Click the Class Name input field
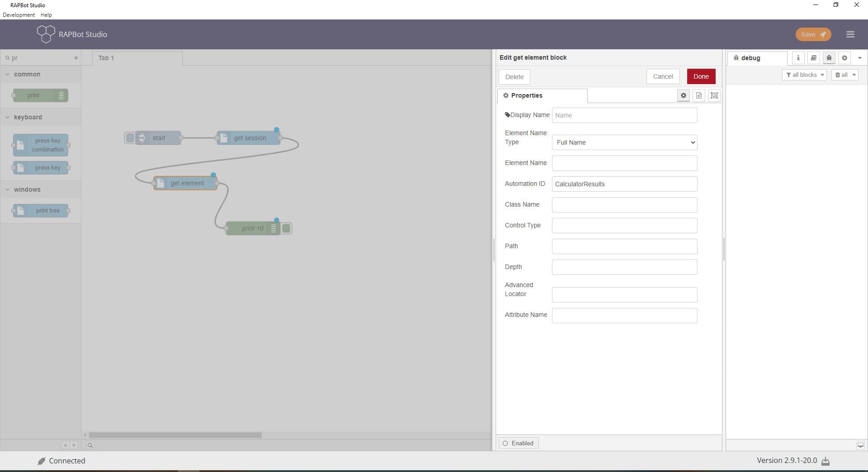This screenshot has height=472, width=868. pos(624,205)
